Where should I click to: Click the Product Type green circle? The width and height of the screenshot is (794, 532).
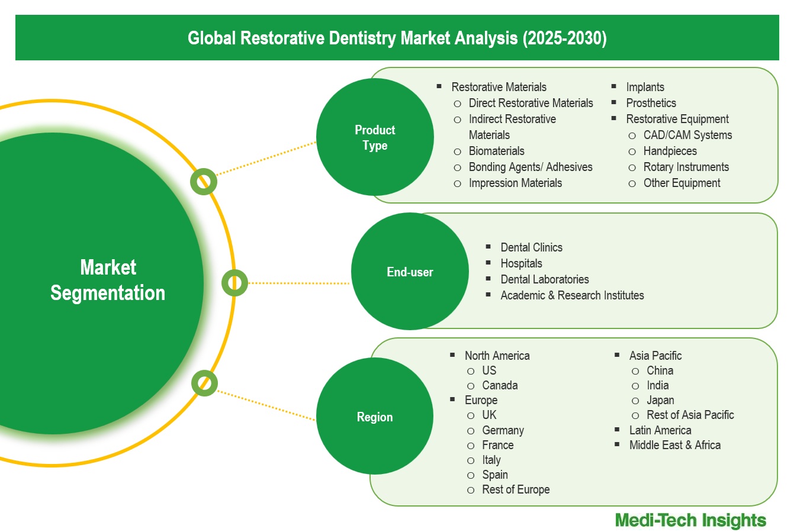pyautogui.click(x=375, y=137)
